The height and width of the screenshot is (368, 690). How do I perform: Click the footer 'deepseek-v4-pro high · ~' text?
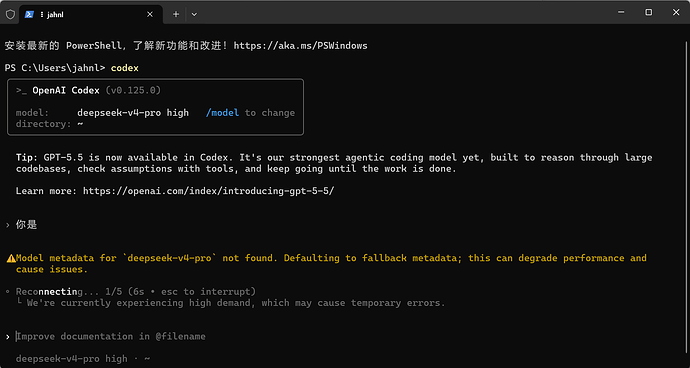point(83,359)
